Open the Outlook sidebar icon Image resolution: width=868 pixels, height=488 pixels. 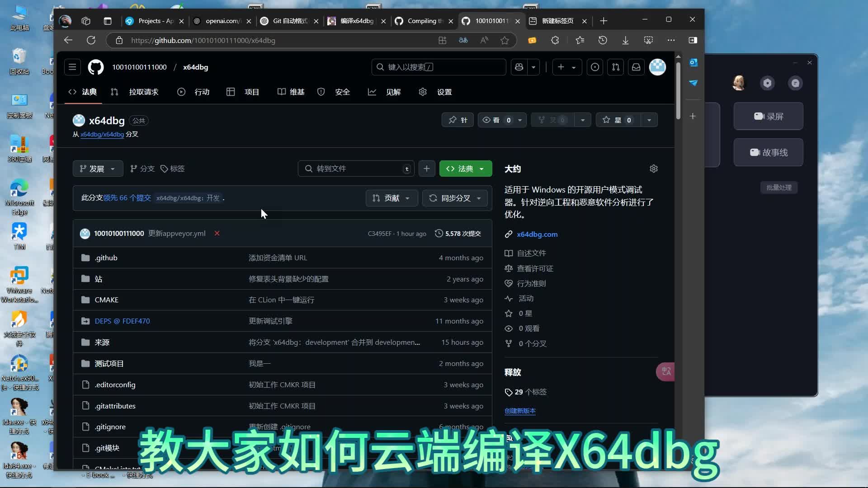tap(693, 62)
